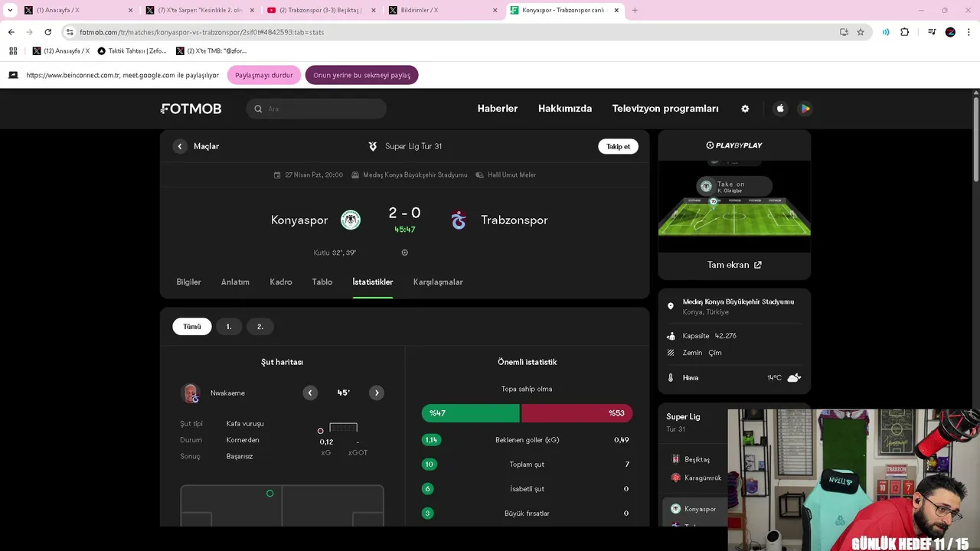Open the Konyaspor team name link
980x551 pixels.
299,220
